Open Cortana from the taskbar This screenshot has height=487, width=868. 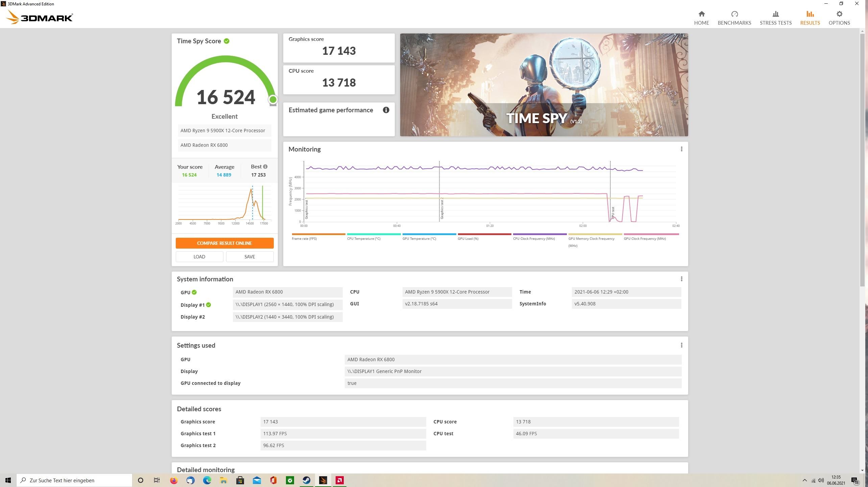[141, 480]
